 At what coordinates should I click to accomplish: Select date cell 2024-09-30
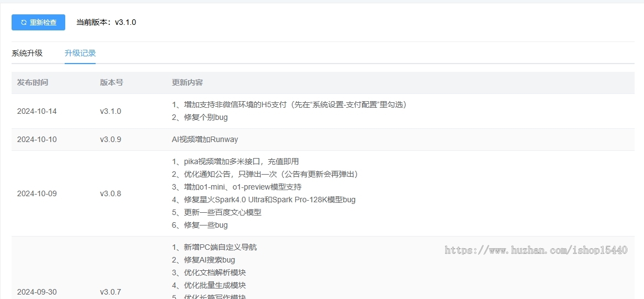coord(37,292)
